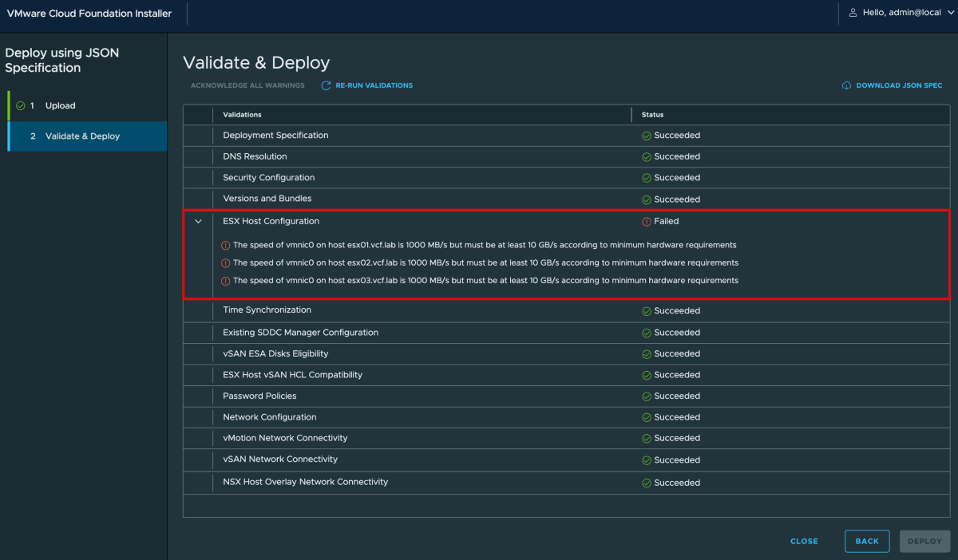Click success icon for vSAN ESA Disks Eligibility
This screenshot has height=560, width=958.
click(x=647, y=354)
